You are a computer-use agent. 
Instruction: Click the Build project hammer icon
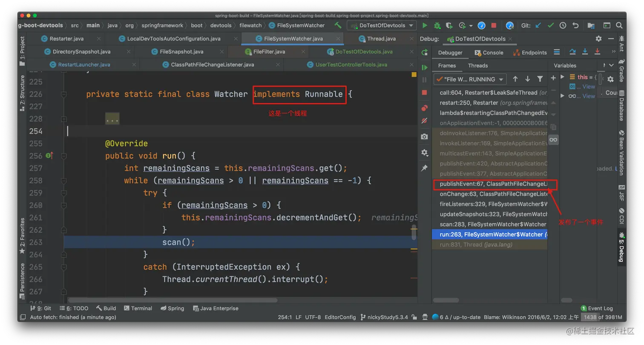pos(338,26)
